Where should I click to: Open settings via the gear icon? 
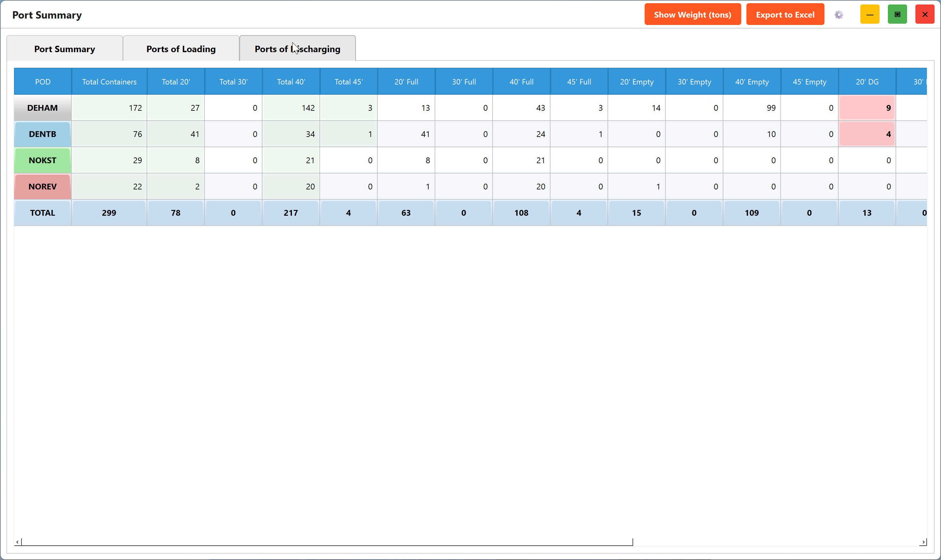[839, 15]
